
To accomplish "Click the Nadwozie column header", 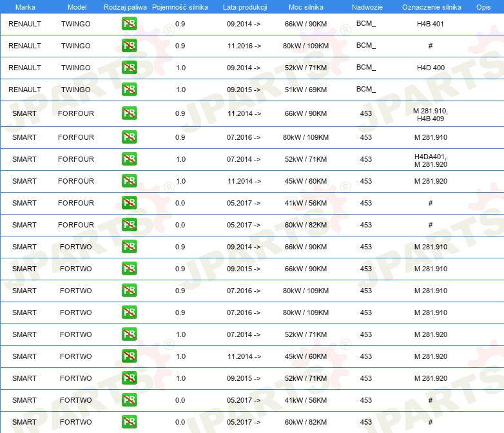I will click(x=367, y=7).
